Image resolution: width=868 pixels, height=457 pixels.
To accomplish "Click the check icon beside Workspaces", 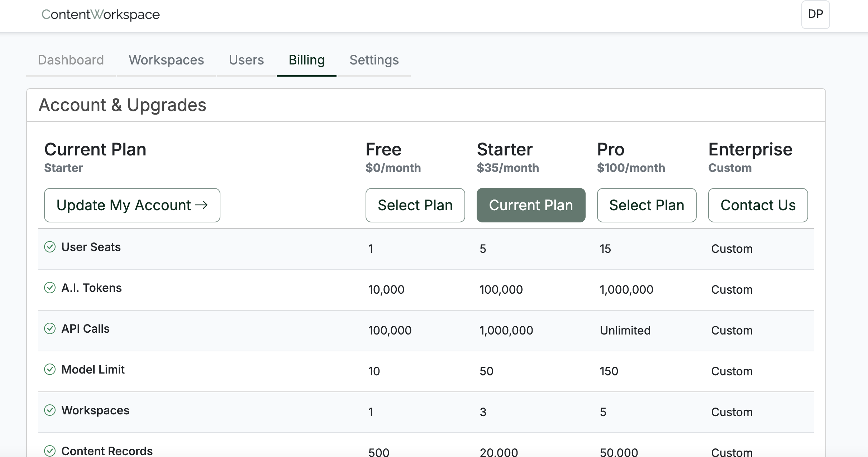I will 50,410.
